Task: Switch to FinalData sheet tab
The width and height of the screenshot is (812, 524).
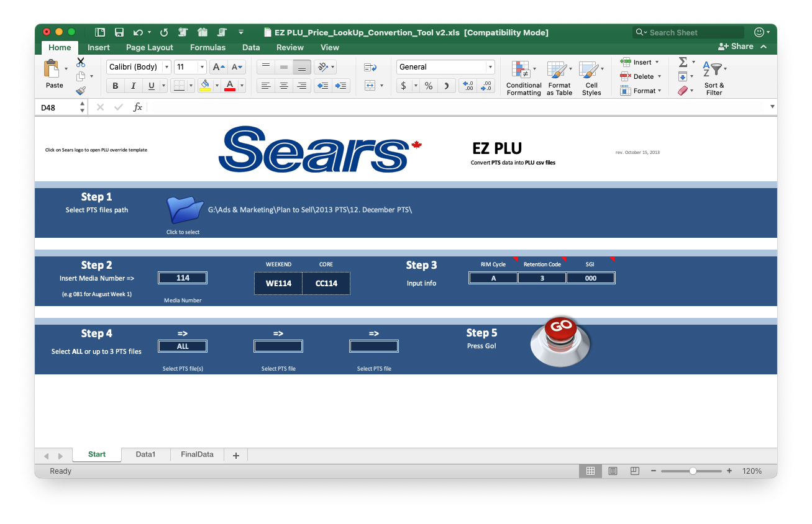Action: pyautogui.click(x=197, y=454)
